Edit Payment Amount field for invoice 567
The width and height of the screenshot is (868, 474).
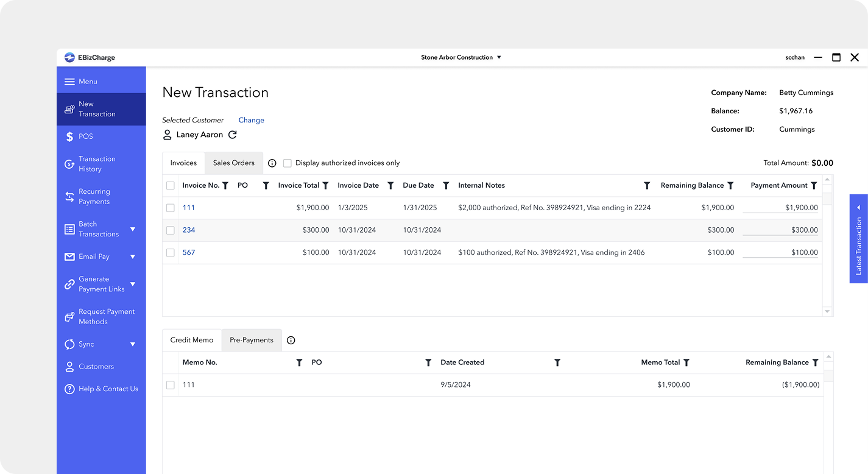click(x=780, y=252)
